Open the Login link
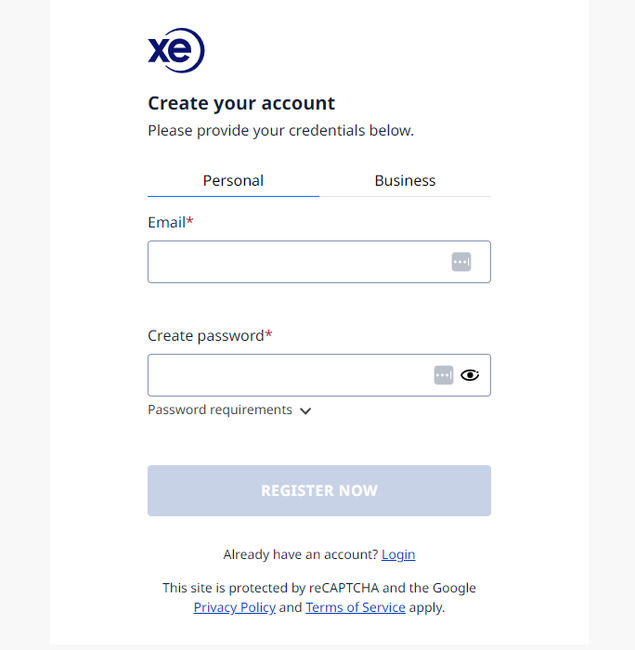This screenshot has width=635, height=650. (398, 554)
